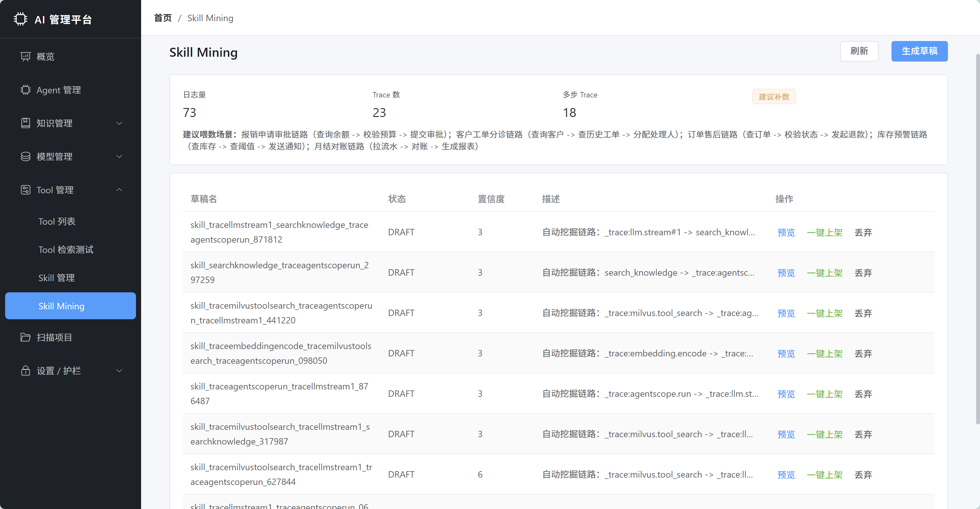Collapse the Tool 管理 submenu chevron
Screen dimensions: 980x509
click(x=120, y=190)
